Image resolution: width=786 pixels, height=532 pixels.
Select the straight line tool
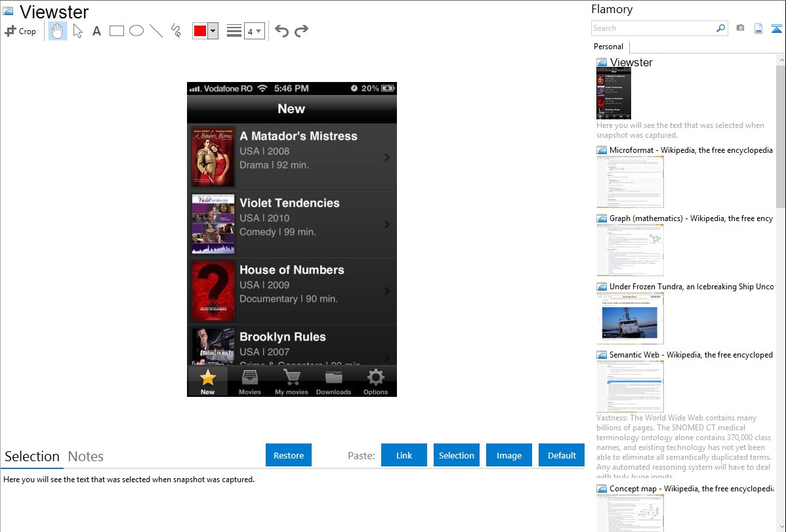click(x=156, y=31)
